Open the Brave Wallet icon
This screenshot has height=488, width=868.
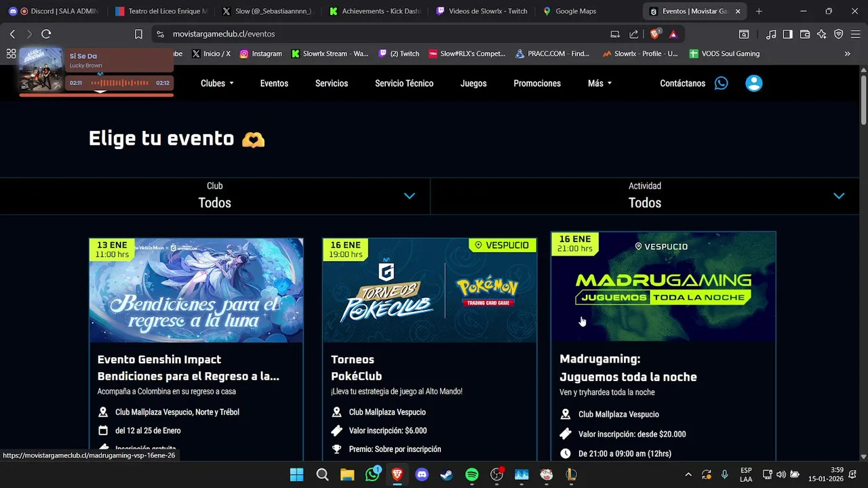[x=805, y=34]
